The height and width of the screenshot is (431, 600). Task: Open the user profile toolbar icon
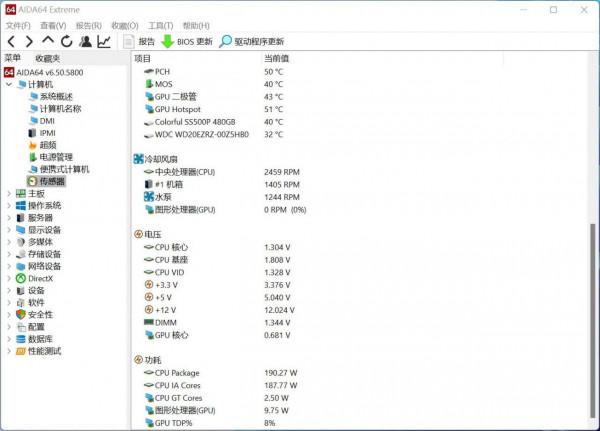pyautogui.click(x=85, y=41)
